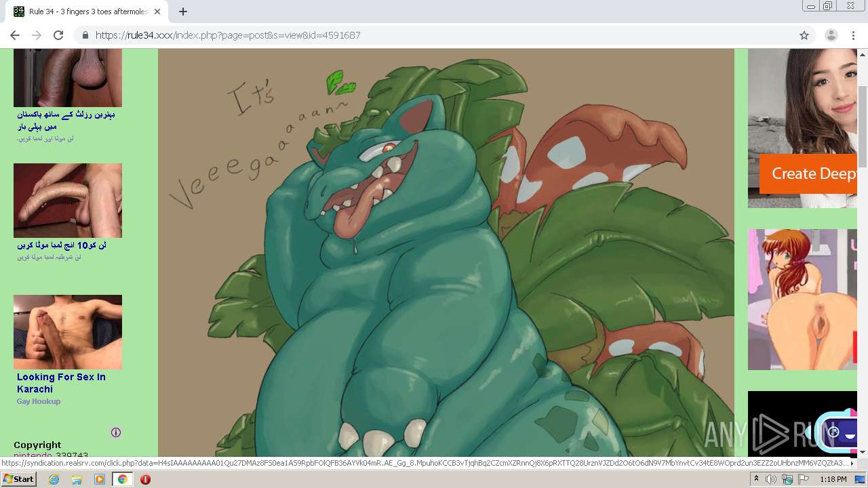
Task: Select the Rule 34 browser tab
Action: (88, 12)
